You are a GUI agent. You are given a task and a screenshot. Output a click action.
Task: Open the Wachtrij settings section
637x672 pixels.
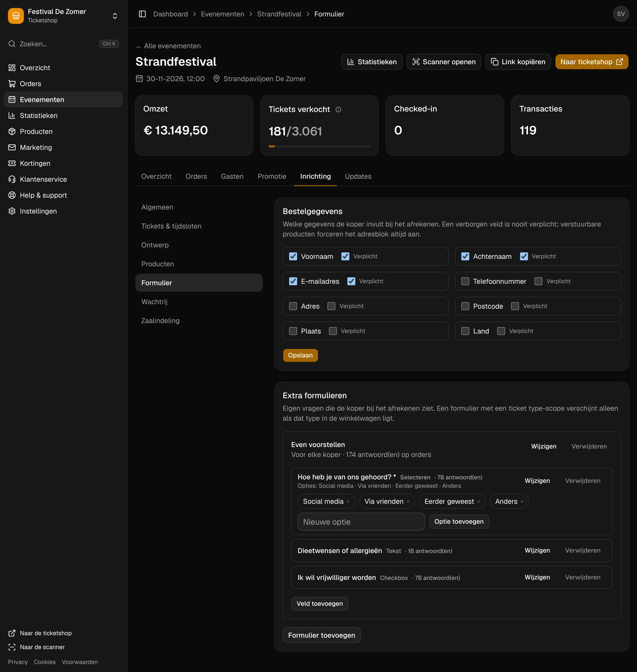point(199,302)
